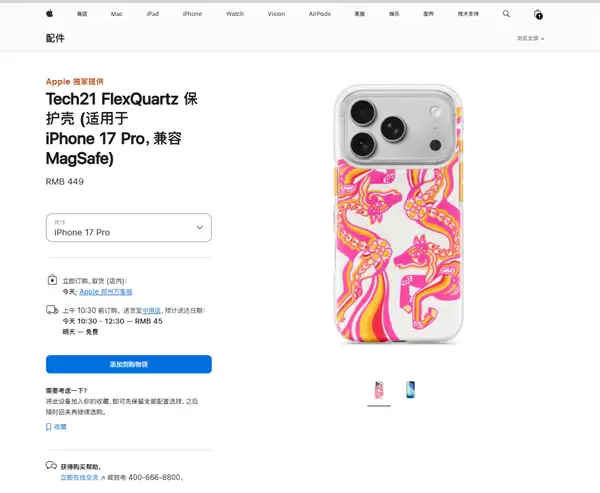600x493 pixels.
Task: Click the delivery truck icon
Action: coord(51,311)
